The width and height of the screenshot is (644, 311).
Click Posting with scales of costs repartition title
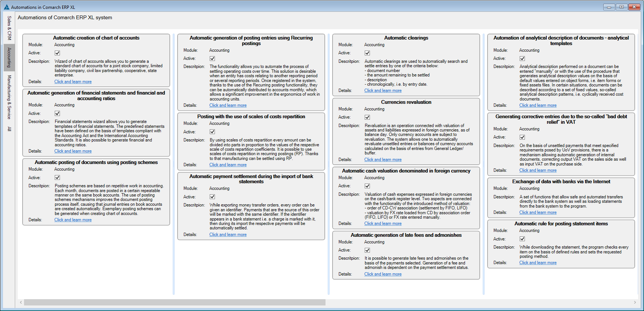pos(251,116)
